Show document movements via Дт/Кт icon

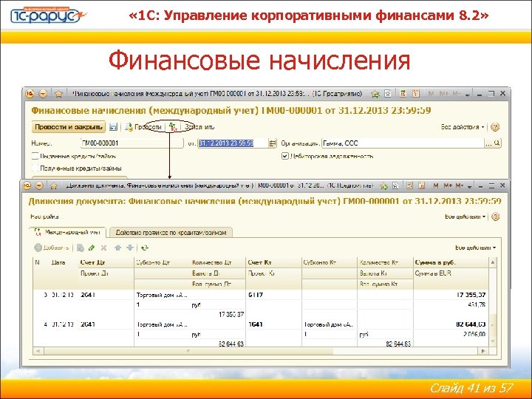coord(173,127)
